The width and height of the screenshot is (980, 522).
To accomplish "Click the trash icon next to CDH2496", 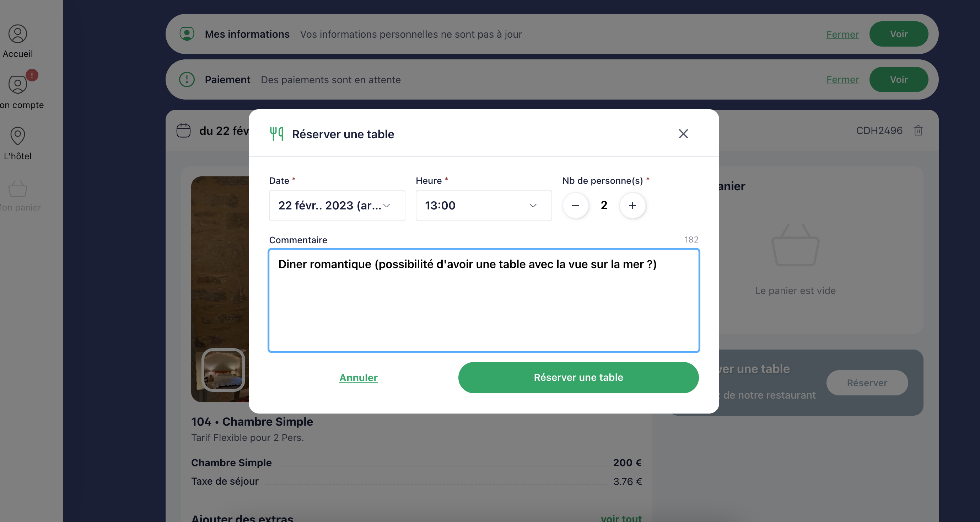I will 918,130.
